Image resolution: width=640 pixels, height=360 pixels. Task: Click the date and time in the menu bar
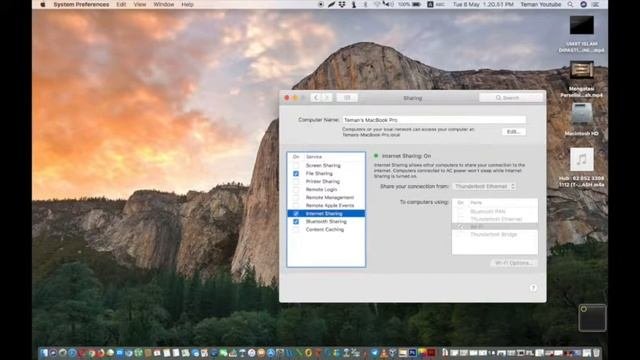pyautogui.click(x=483, y=4)
